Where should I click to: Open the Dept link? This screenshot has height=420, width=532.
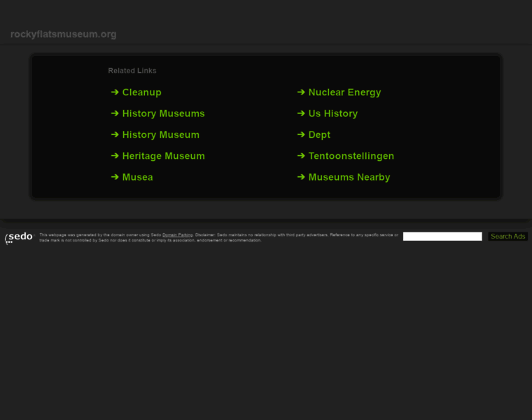[319, 134]
